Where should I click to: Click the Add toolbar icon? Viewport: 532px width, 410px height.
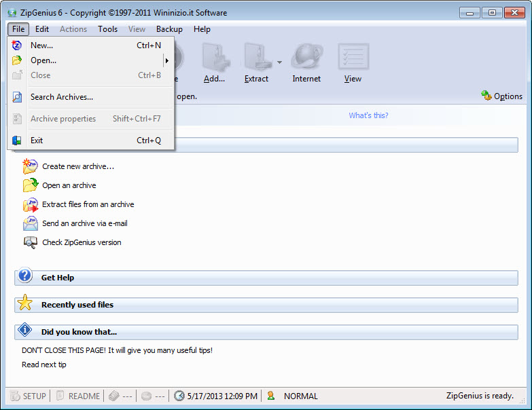pos(216,56)
